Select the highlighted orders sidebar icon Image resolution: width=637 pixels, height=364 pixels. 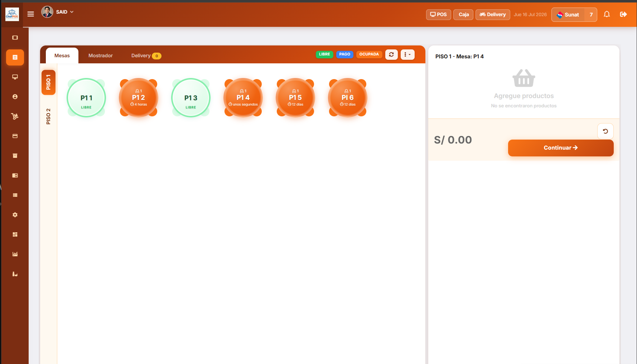(15, 57)
